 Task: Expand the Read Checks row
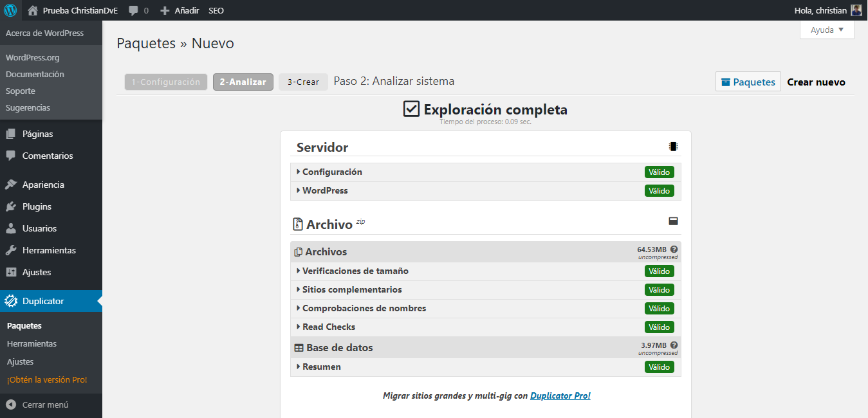[x=486, y=327]
